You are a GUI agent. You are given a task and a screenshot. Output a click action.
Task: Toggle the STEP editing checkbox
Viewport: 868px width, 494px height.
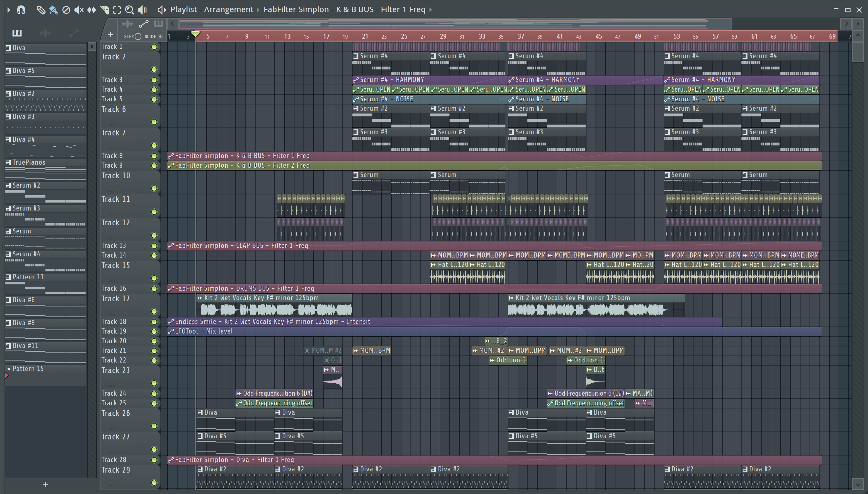point(138,36)
